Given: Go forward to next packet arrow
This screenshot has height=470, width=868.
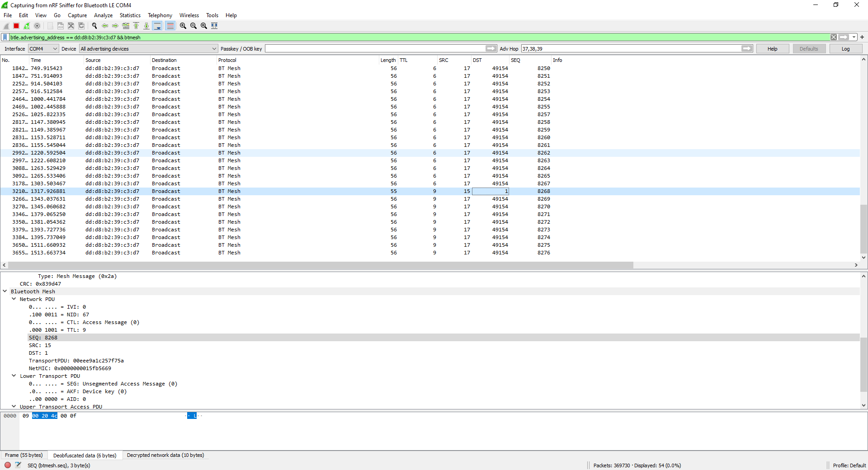Looking at the screenshot, I should (x=115, y=26).
